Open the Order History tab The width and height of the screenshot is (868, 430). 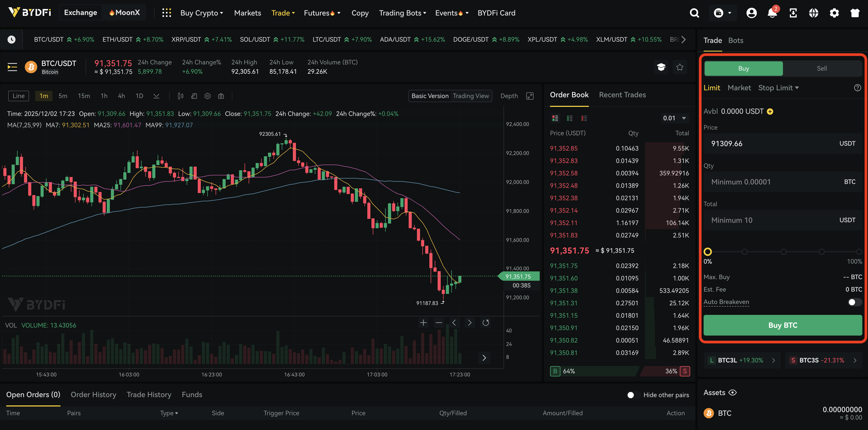93,395
